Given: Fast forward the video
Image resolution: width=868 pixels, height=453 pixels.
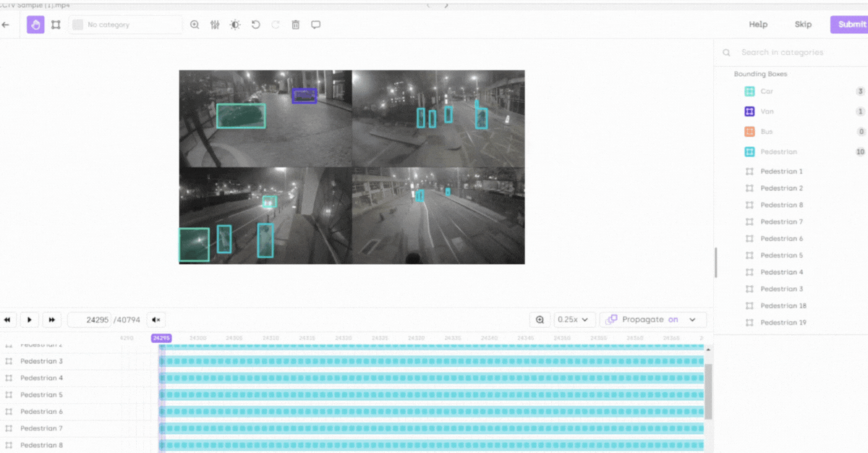Looking at the screenshot, I should click(51, 320).
